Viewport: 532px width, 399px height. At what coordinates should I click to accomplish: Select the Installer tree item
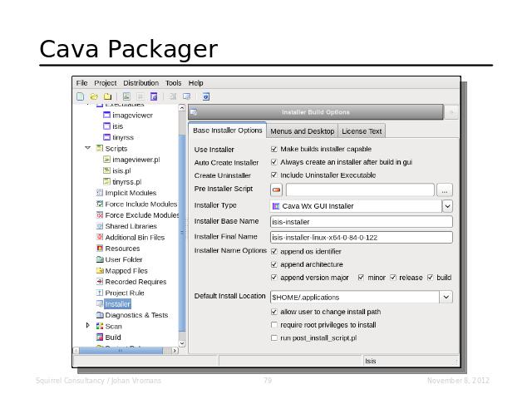117,304
